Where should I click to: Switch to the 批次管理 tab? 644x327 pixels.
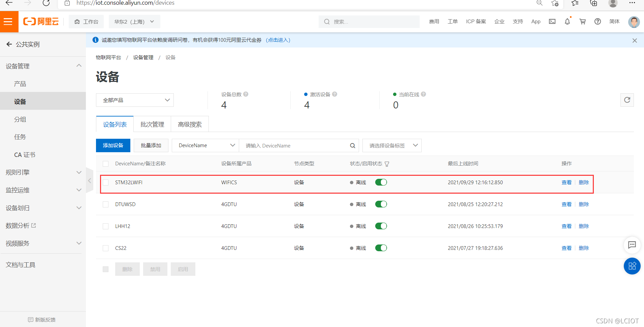(x=152, y=124)
